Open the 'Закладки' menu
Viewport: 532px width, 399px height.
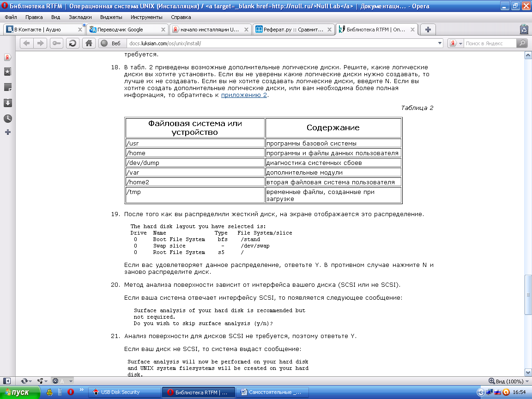click(80, 17)
